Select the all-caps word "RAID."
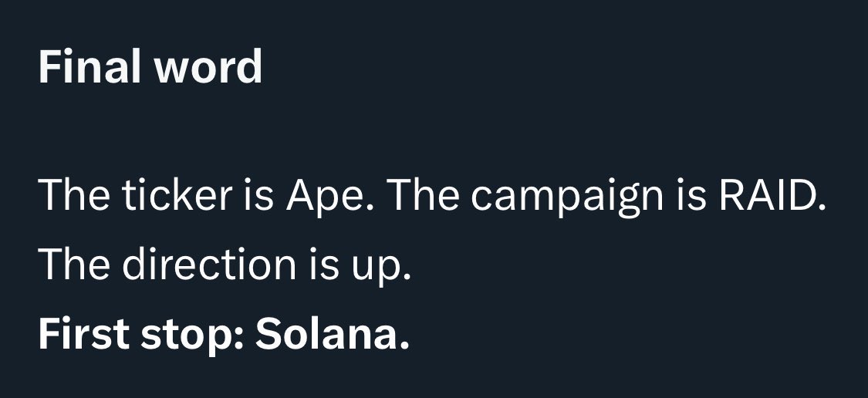Viewport: 868px width, 398px height. (x=773, y=195)
